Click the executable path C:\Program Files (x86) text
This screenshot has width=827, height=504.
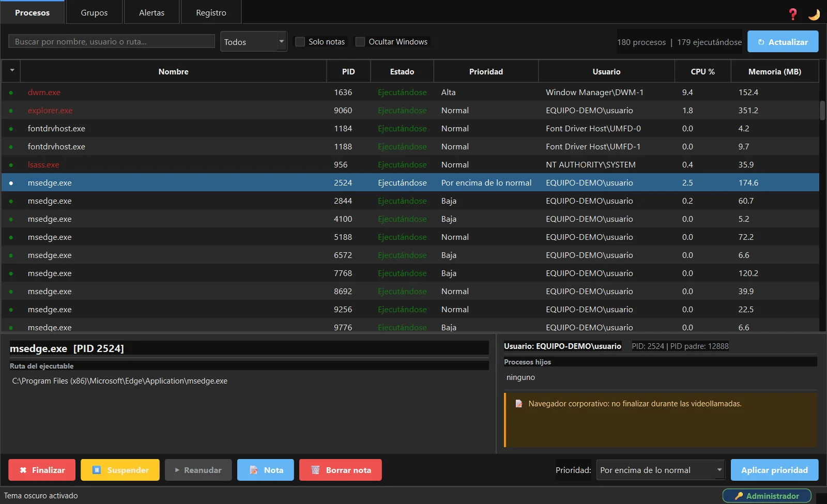point(119,381)
